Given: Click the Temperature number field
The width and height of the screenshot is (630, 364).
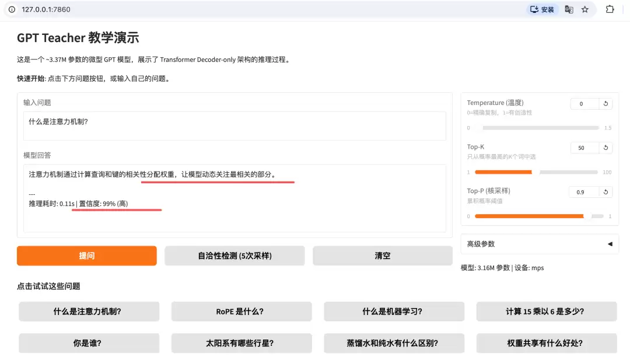Looking at the screenshot, I should tap(585, 104).
